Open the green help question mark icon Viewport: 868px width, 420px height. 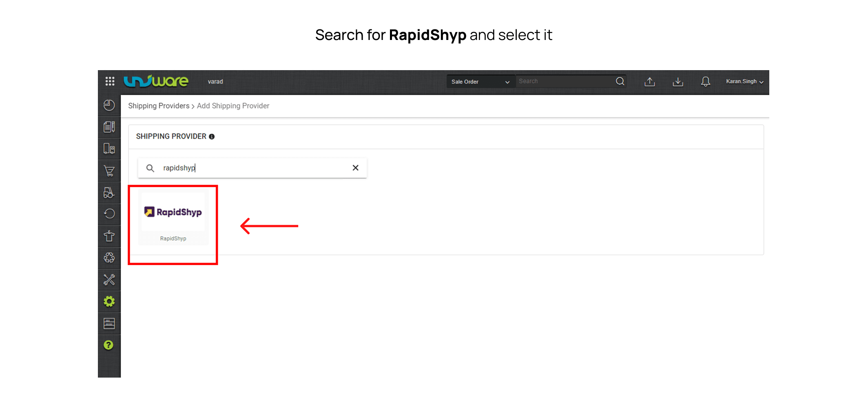[x=108, y=345]
